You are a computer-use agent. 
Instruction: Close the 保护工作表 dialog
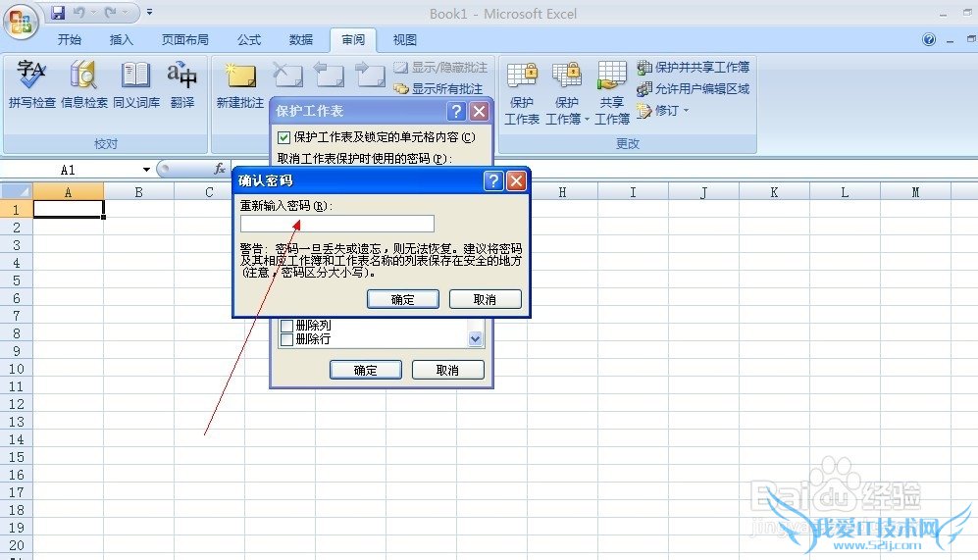click(x=479, y=111)
